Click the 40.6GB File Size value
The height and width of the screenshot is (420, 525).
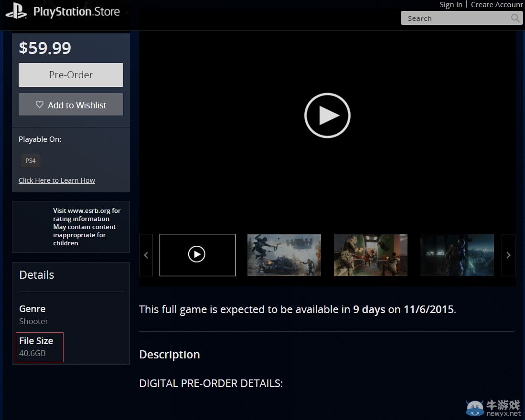pyautogui.click(x=32, y=354)
